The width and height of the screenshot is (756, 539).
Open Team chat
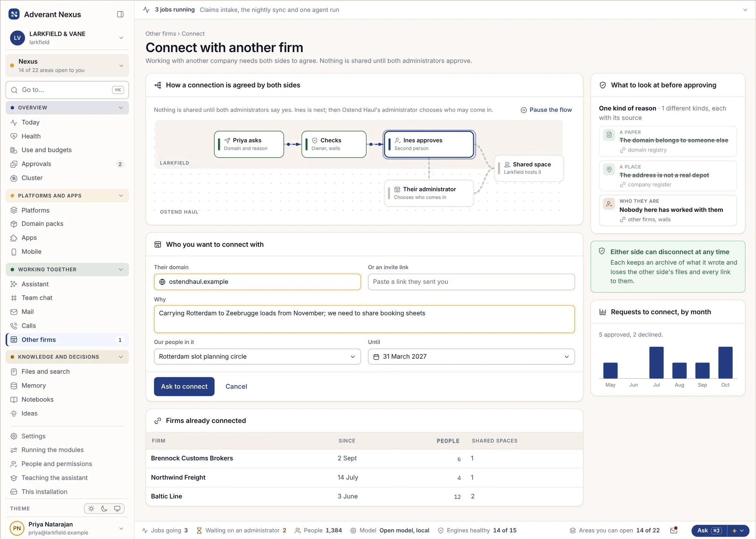67,298
